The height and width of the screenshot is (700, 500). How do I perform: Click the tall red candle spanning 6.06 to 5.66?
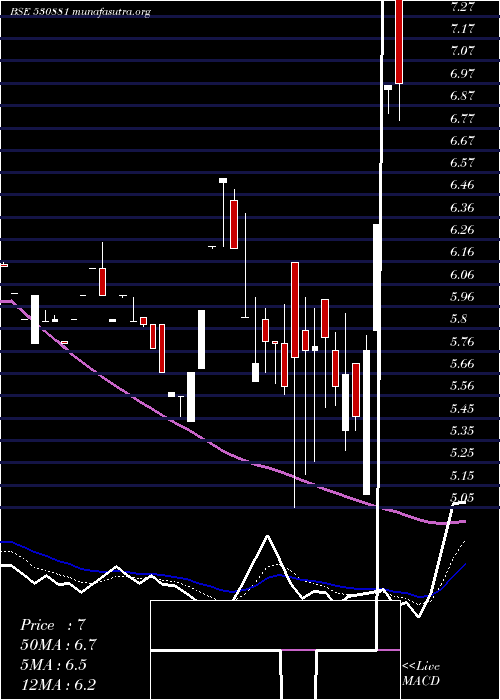295,310
